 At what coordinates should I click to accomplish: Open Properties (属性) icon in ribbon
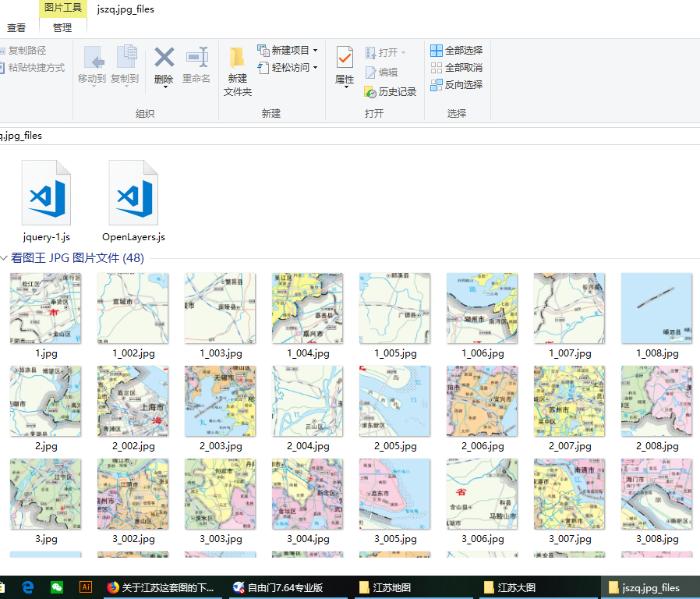click(345, 58)
